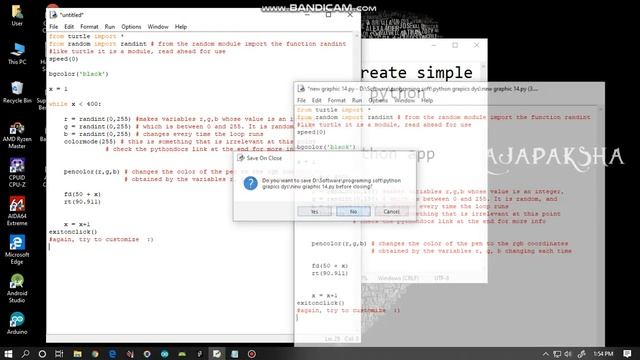Close the Notepad window behind

click(x=476, y=45)
